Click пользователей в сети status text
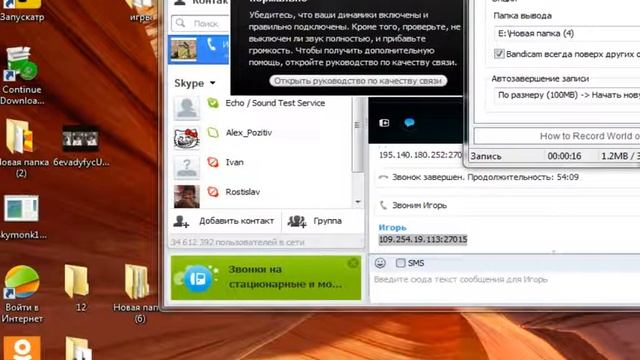The height and width of the screenshot is (360, 640). point(237,242)
